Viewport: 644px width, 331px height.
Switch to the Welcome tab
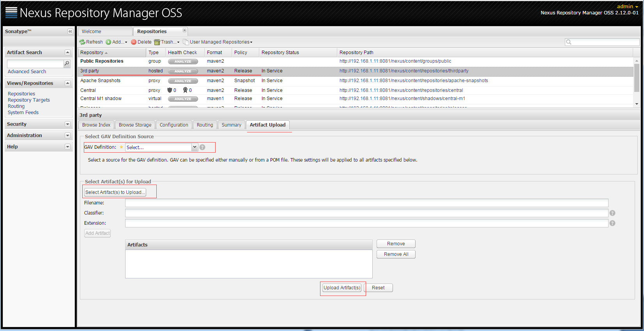105,32
